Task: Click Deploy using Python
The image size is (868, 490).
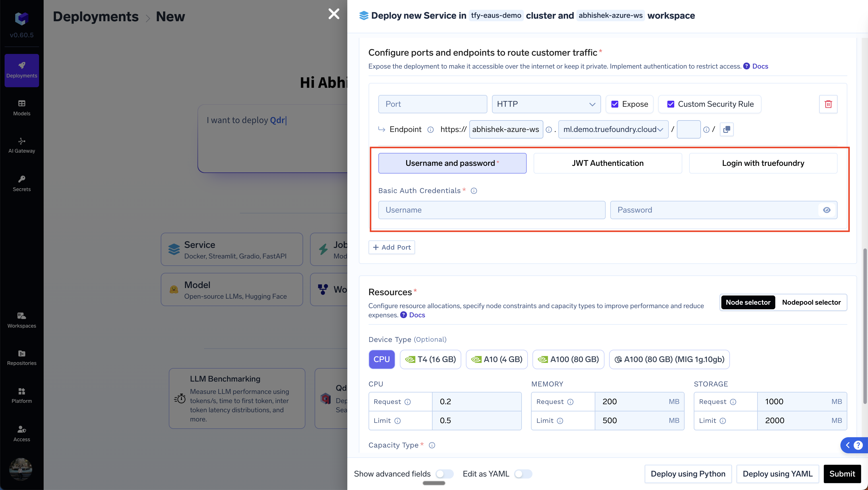Action: click(x=688, y=474)
